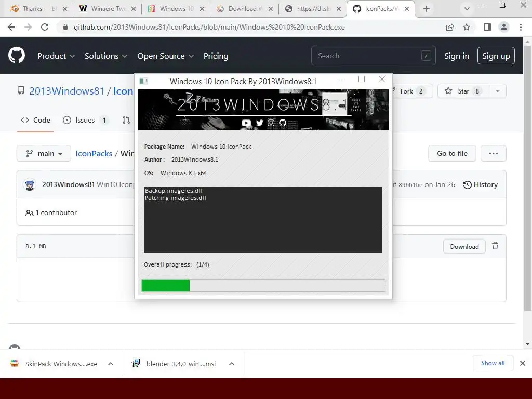
Task: Open the Chrome profile avatar icon
Action: point(504,27)
